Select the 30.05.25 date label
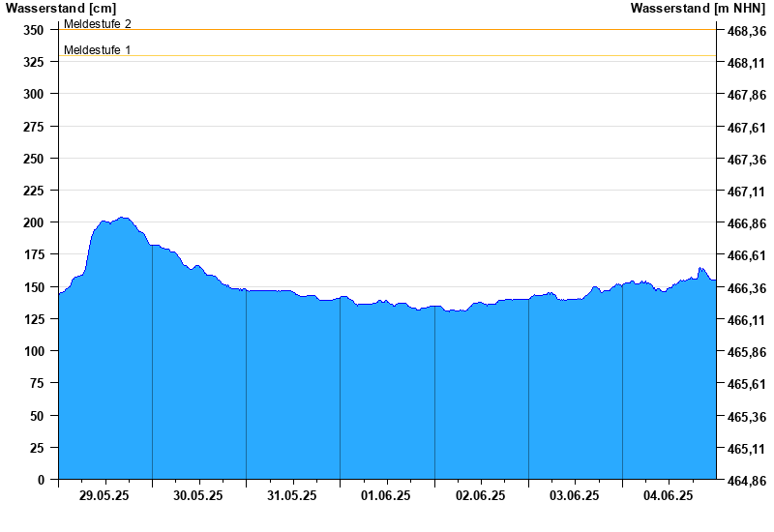Viewport: 774px width, 532px height. click(198, 495)
